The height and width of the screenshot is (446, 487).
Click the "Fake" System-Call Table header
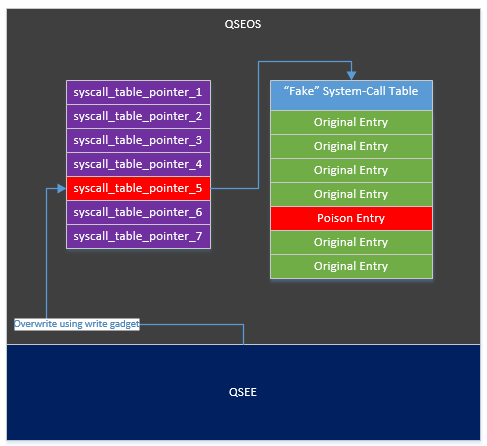coord(351,95)
